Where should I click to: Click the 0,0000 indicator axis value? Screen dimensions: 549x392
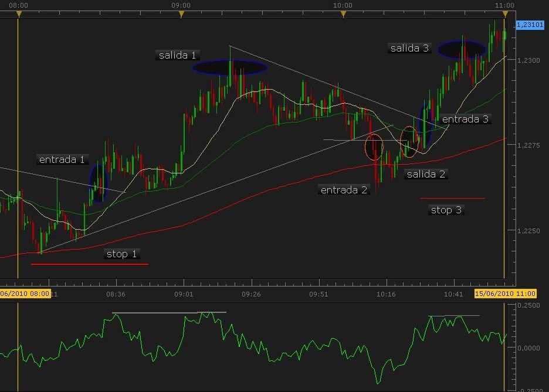click(528, 348)
